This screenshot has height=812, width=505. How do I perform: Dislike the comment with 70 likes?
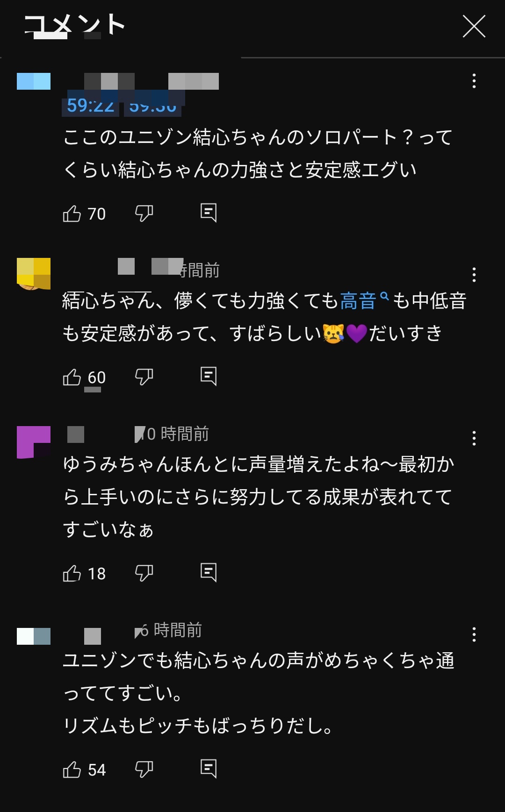[144, 214]
